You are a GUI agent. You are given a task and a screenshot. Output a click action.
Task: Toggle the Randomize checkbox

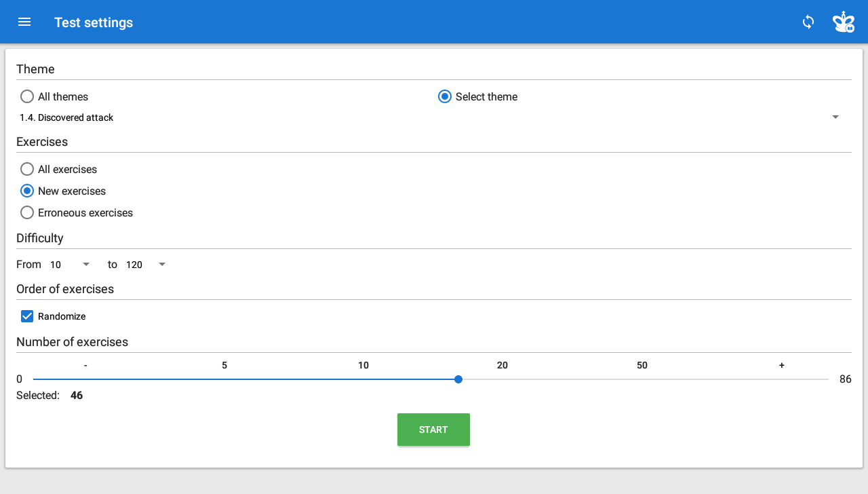[x=27, y=316]
